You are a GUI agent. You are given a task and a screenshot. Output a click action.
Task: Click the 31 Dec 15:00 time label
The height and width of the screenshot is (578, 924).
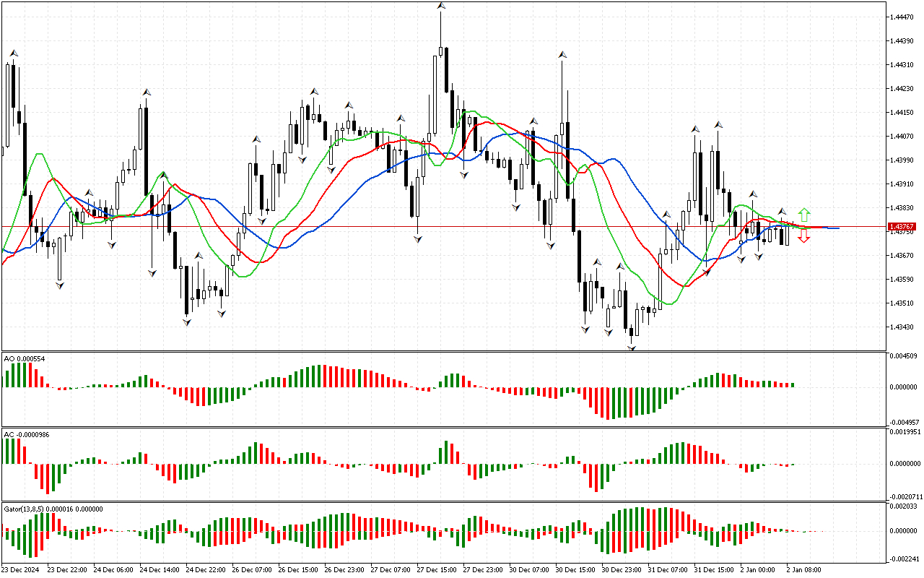click(x=714, y=570)
